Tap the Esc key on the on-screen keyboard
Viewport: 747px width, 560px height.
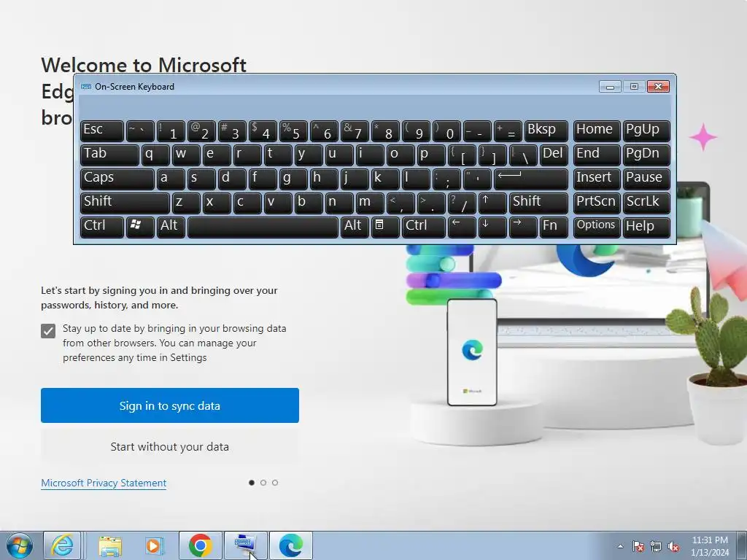pyautogui.click(x=102, y=131)
